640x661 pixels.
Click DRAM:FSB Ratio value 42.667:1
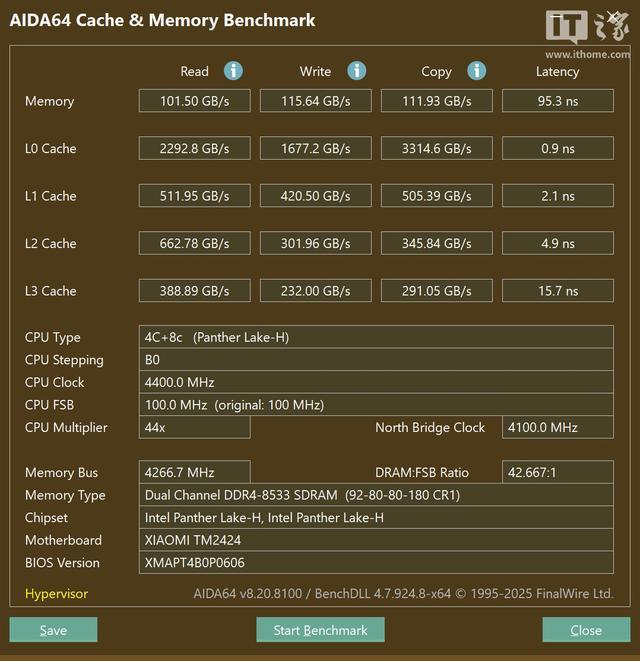[558, 472]
